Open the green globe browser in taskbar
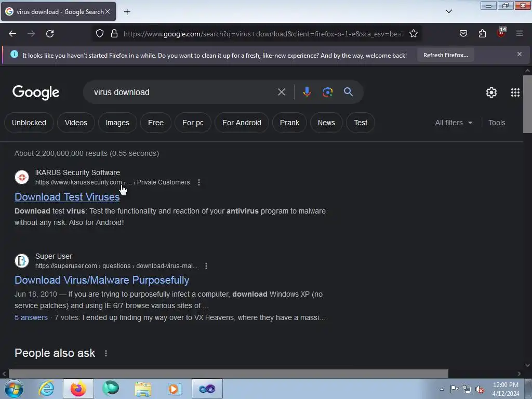 [111, 389]
